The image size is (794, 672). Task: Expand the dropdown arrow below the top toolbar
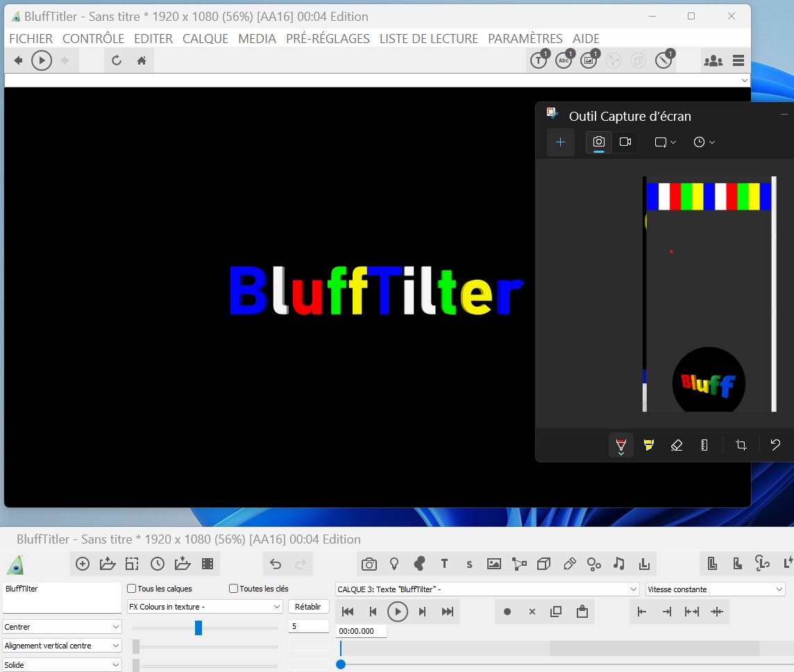tap(744, 80)
